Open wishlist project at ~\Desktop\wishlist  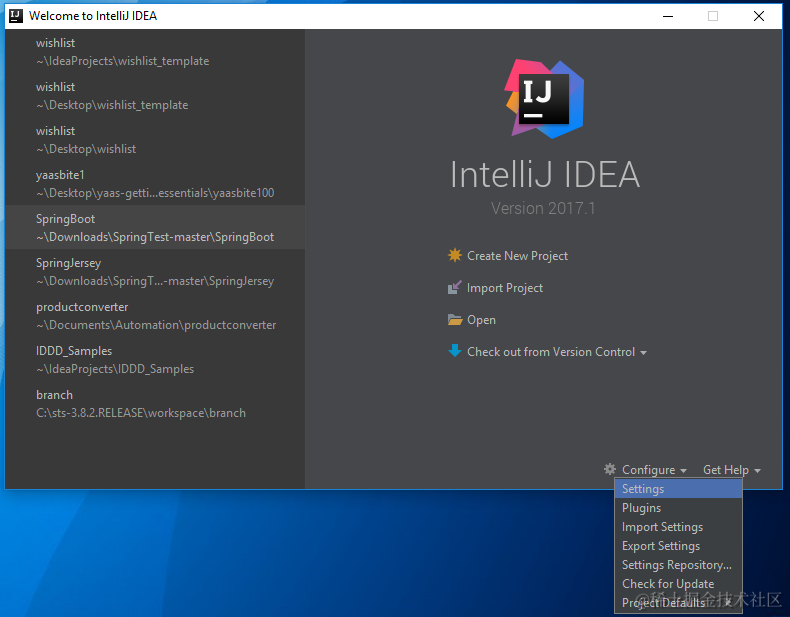(155, 139)
